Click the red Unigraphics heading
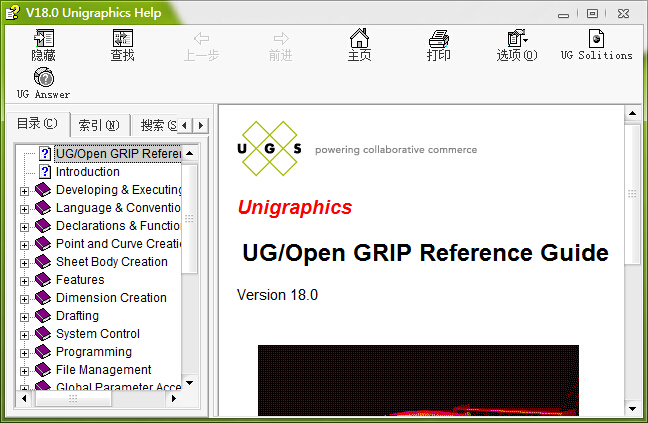The height and width of the screenshot is (423, 648). [x=295, y=207]
